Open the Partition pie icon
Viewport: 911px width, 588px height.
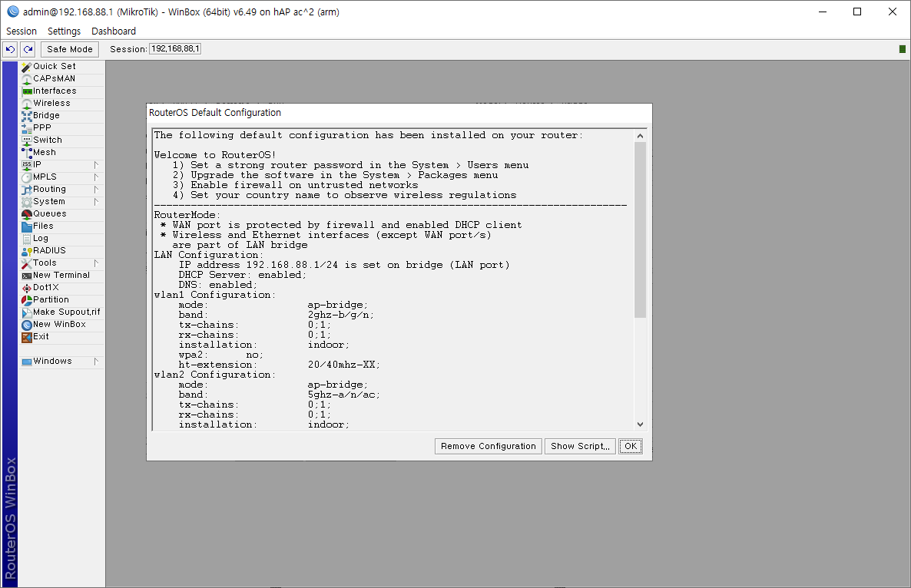point(27,300)
